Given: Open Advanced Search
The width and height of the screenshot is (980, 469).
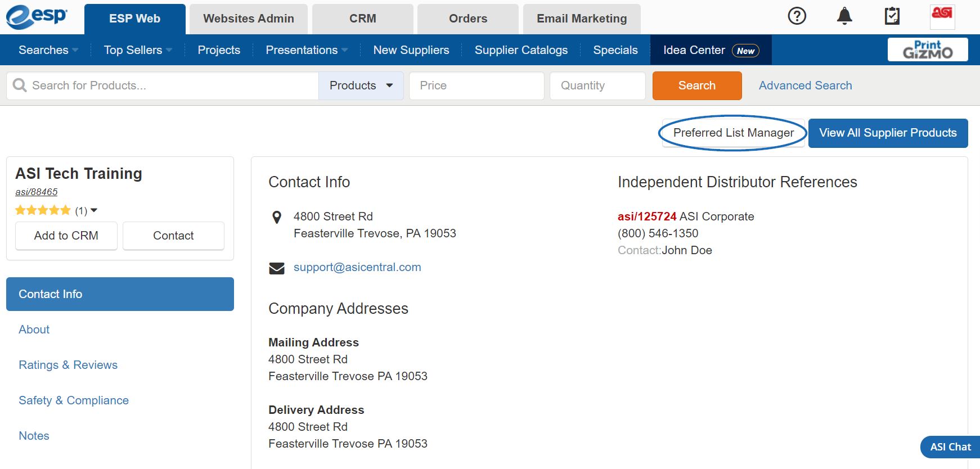Looking at the screenshot, I should click(x=805, y=85).
